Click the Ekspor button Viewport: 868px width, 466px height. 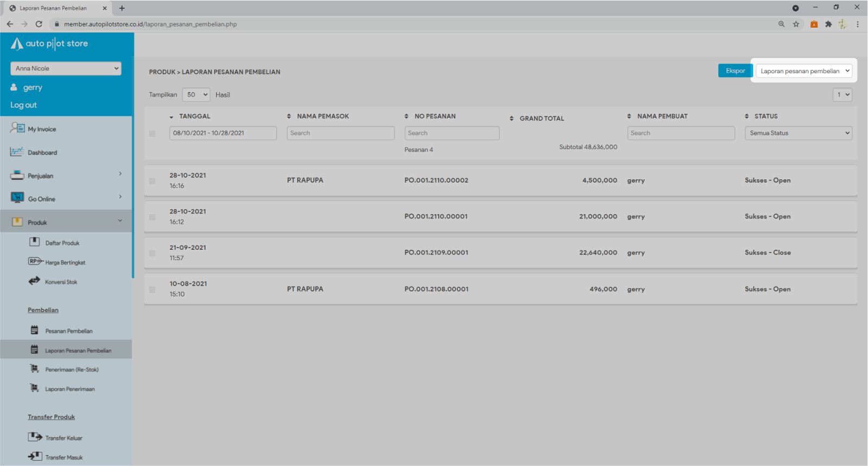[735, 71]
